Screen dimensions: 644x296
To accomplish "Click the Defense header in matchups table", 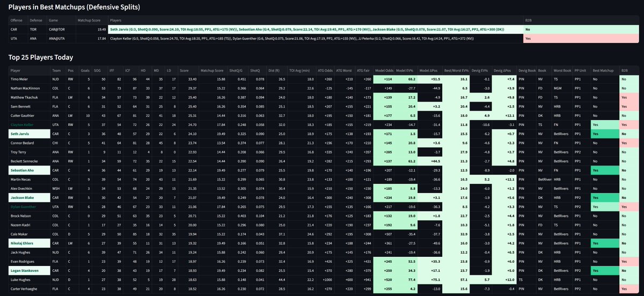I will point(38,20).
